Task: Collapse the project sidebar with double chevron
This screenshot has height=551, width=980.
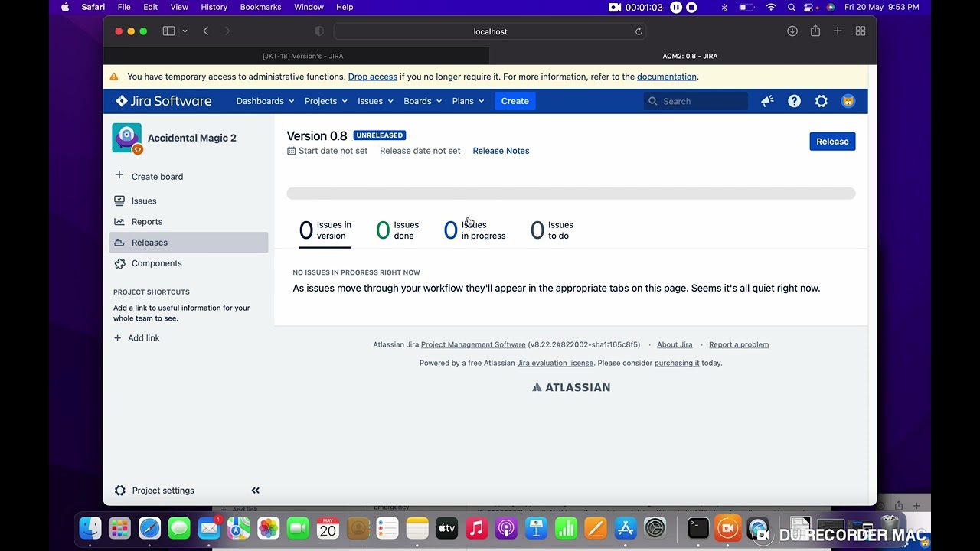Action: tap(256, 491)
